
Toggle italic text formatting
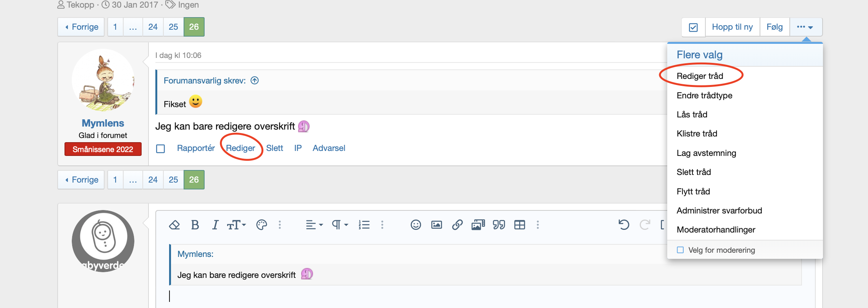pyautogui.click(x=215, y=225)
